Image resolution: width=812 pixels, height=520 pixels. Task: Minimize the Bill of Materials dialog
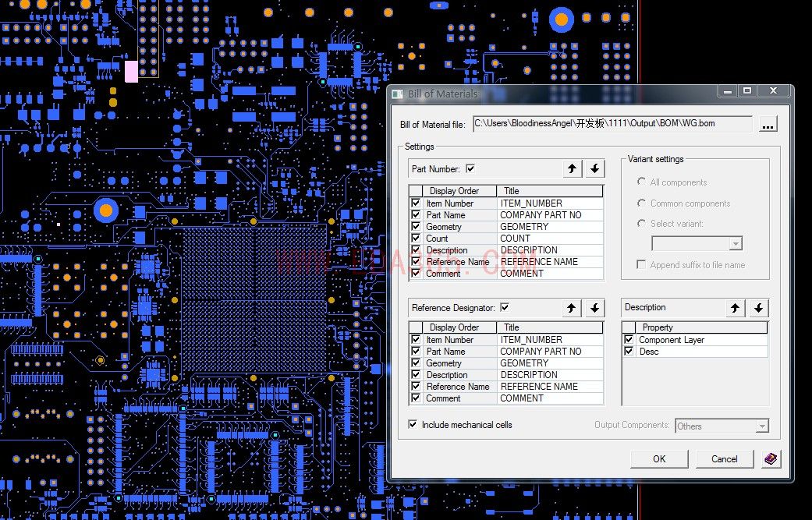[x=727, y=91]
